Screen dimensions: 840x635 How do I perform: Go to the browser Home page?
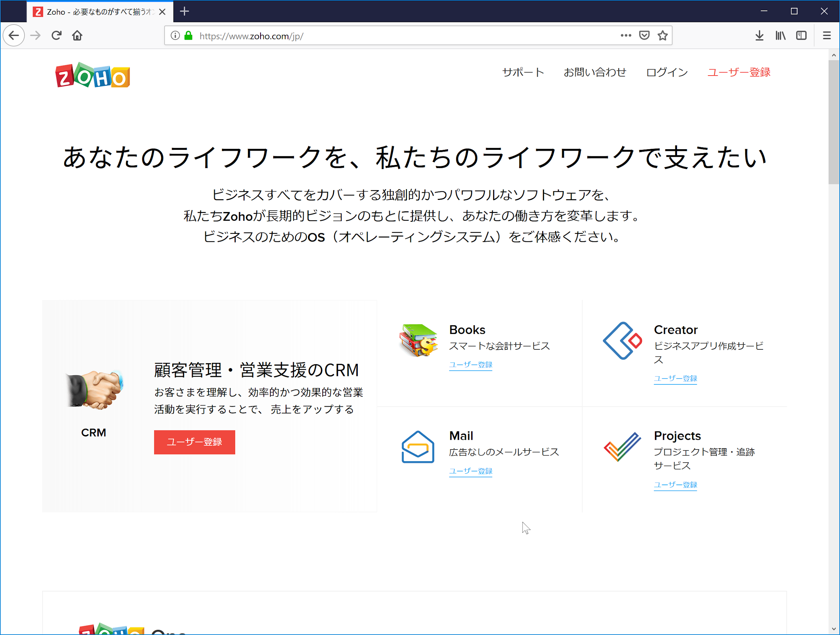click(78, 35)
